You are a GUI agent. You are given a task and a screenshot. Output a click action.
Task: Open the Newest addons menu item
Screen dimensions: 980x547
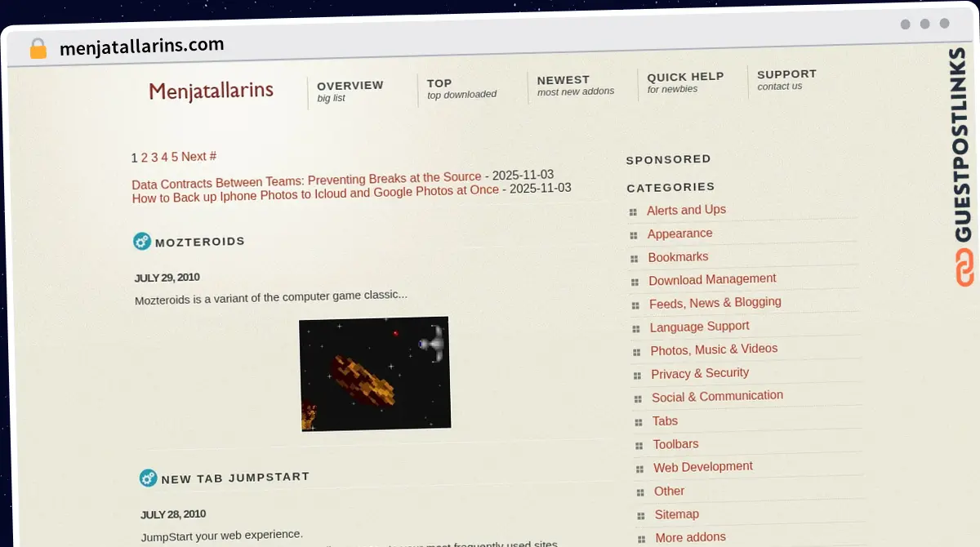point(575,85)
